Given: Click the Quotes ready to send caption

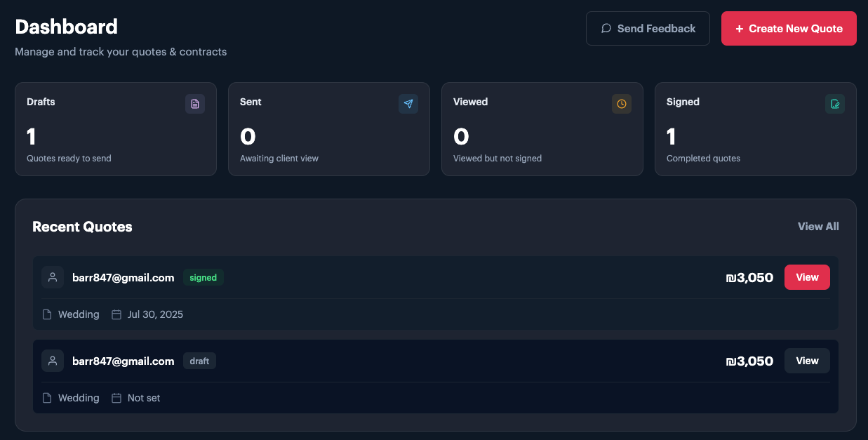Looking at the screenshot, I should (69, 158).
